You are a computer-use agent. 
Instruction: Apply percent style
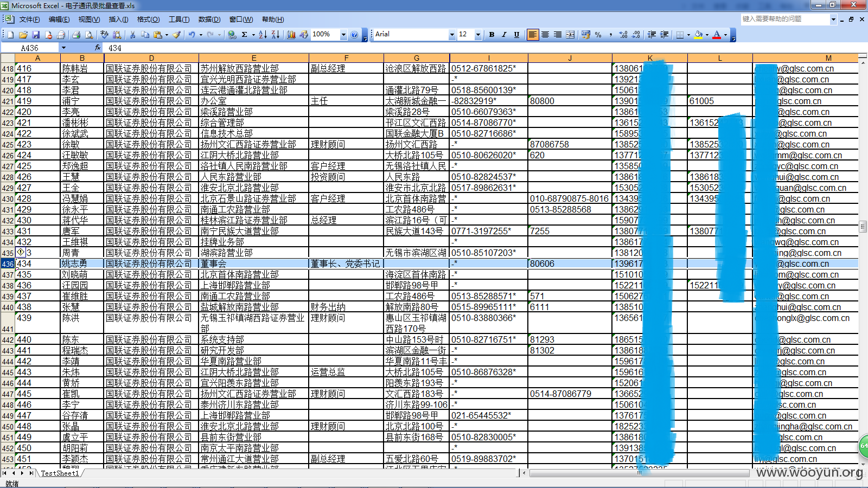(598, 35)
